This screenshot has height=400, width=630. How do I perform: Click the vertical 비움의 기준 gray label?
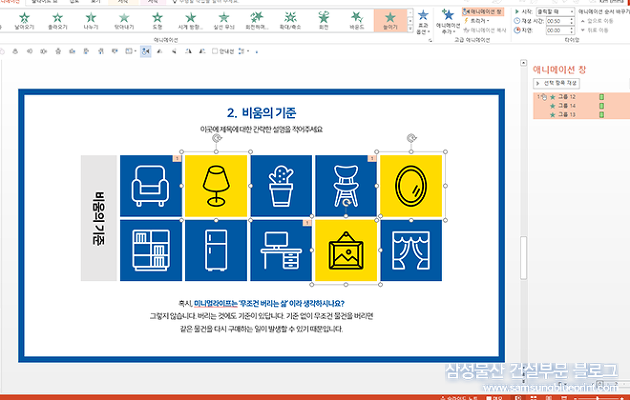pyautogui.click(x=99, y=218)
